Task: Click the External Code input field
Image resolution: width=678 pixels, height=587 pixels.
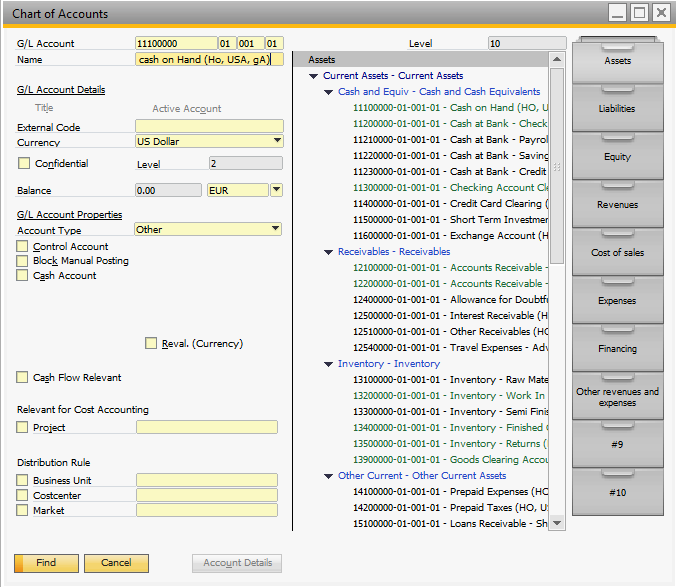Action: [x=209, y=127]
